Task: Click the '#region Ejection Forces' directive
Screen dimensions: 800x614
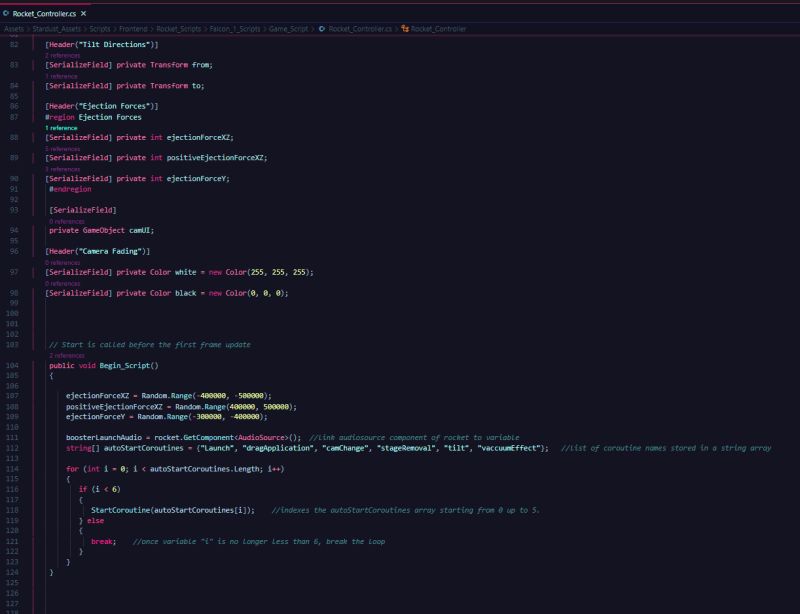Action: pyautogui.click(x=93, y=117)
